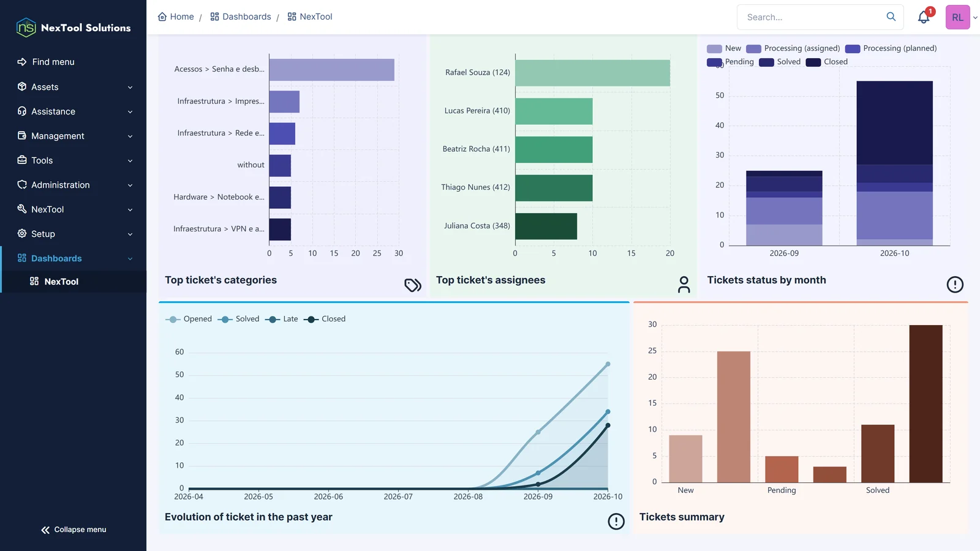This screenshot has width=980, height=551.
Task: Toggle New status in monthly chart legend
Action: click(724, 48)
